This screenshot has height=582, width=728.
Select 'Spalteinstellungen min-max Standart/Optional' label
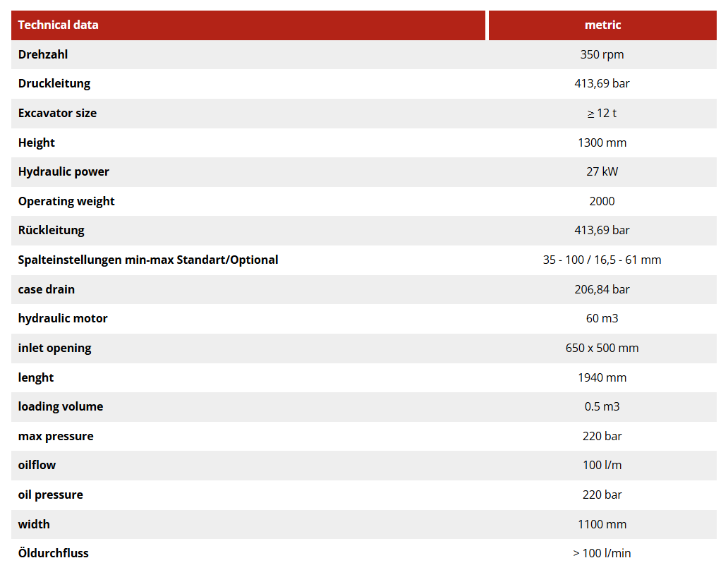pyautogui.click(x=148, y=260)
